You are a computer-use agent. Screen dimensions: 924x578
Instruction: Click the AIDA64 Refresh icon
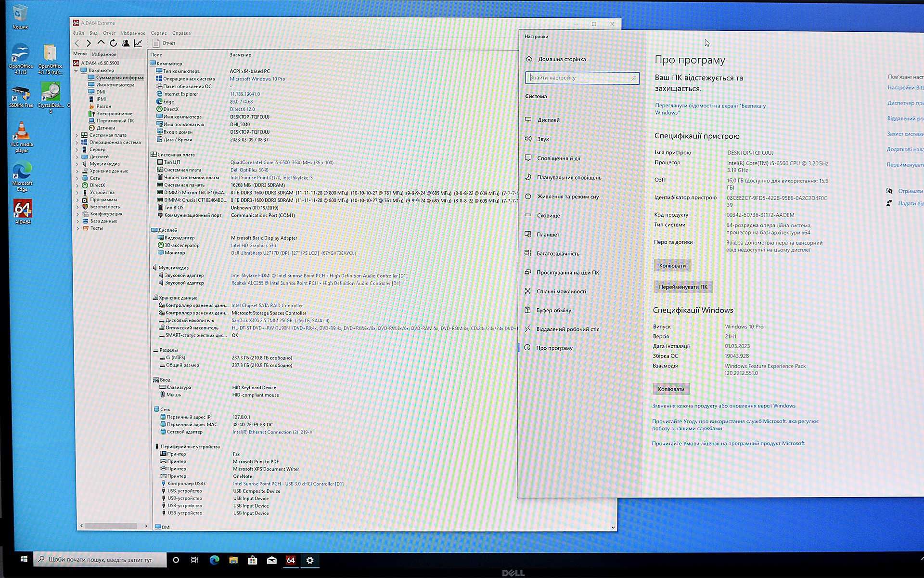[113, 43]
